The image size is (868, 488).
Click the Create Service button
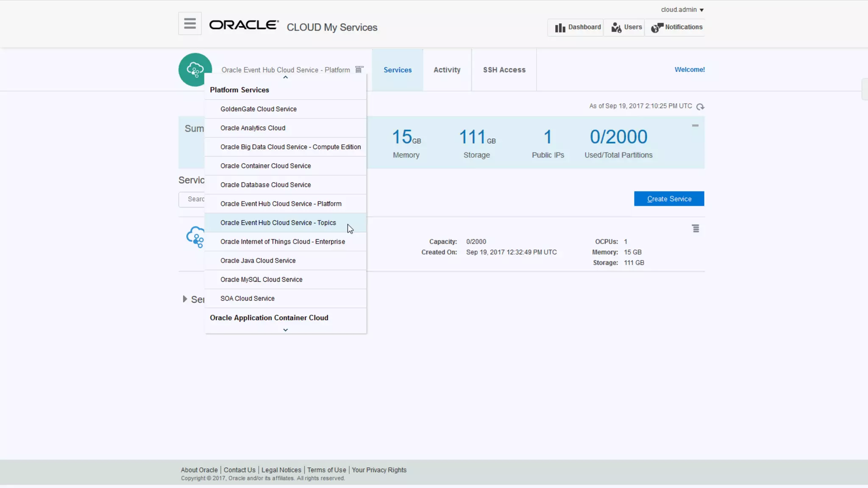point(669,199)
